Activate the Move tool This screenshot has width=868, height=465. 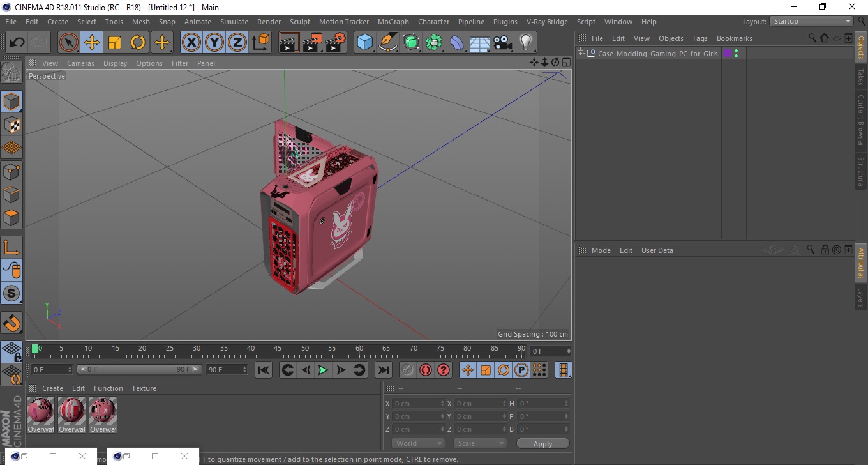tap(92, 43)
